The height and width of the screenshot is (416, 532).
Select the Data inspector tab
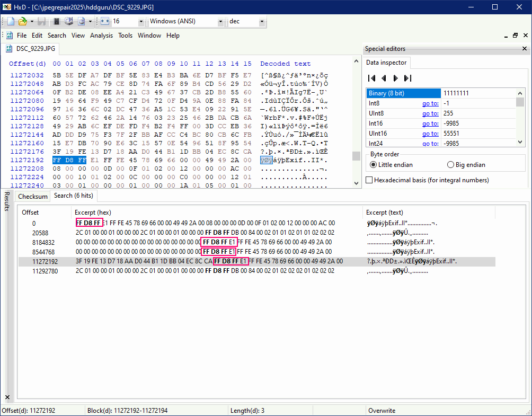386,63
